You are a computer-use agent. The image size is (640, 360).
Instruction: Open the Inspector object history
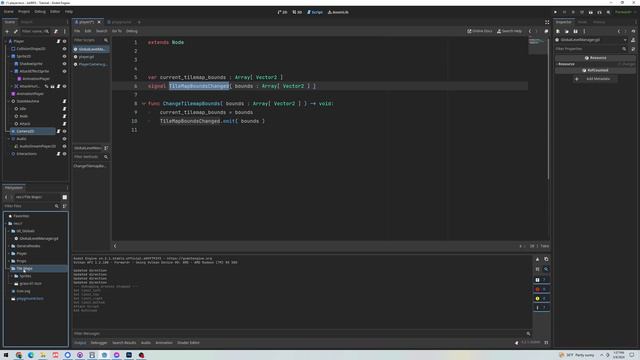[633, 31]
